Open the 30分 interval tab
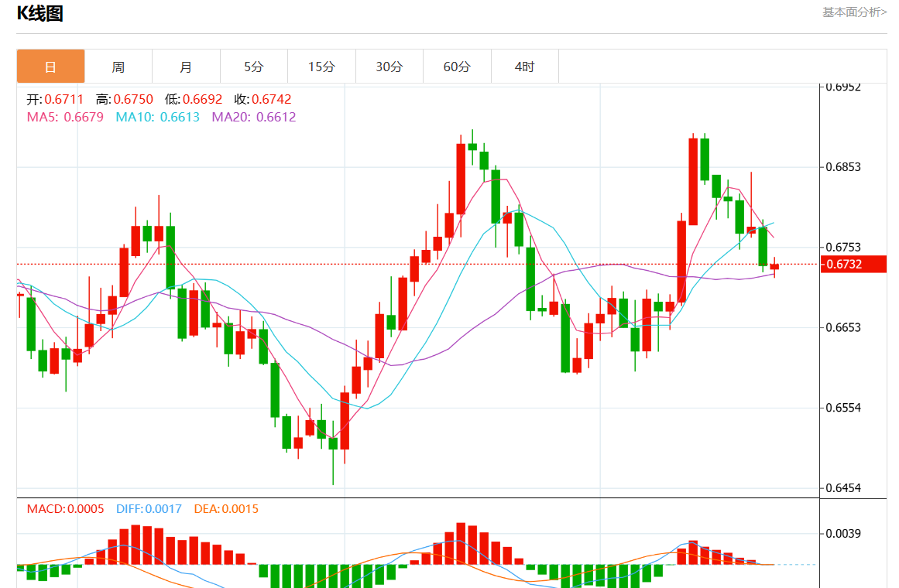899x588 pixels. pos(389,67)
